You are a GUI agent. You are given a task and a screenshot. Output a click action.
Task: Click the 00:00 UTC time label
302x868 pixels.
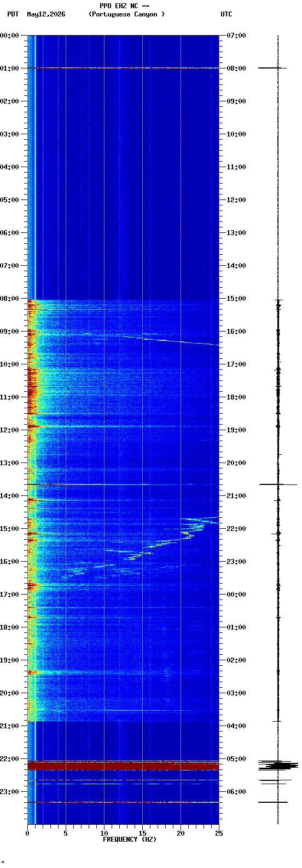coord(236,595)
